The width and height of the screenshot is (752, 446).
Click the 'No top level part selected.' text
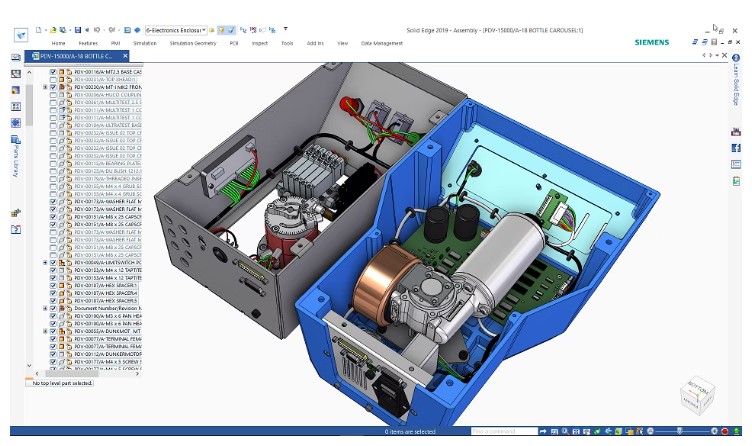62,383
